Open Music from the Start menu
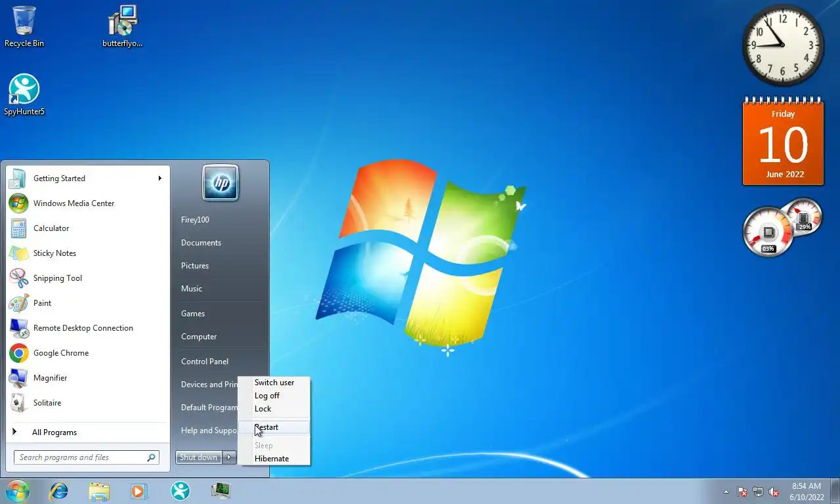This screenshot has height=504, width=840. click(192, 289)
